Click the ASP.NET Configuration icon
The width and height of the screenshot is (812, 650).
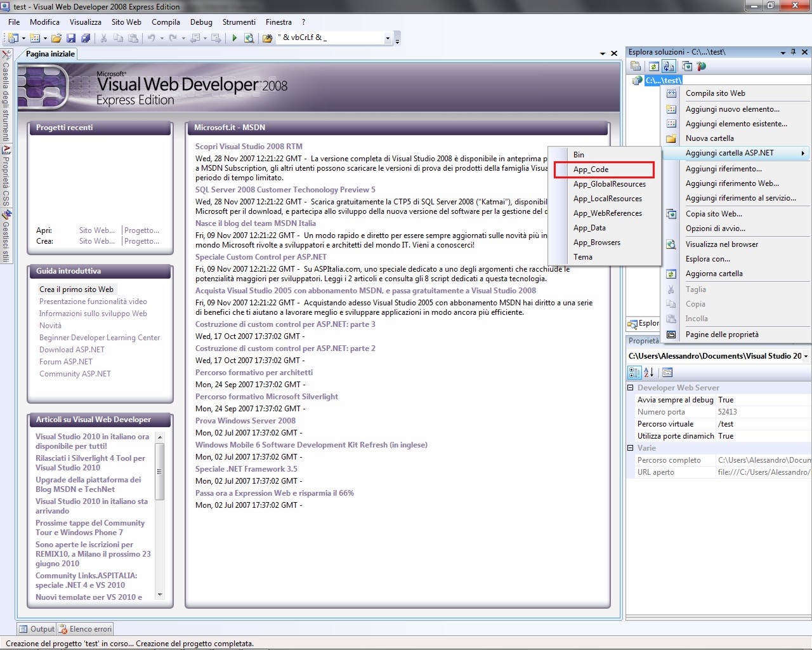pyautogui.click(x=702, y=66)
